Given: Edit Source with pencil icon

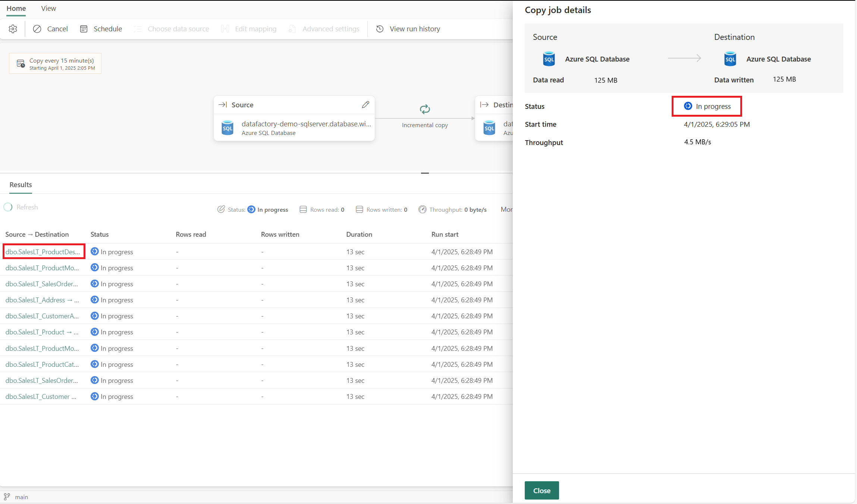Looking at the screenshot, I should point(365,105).
